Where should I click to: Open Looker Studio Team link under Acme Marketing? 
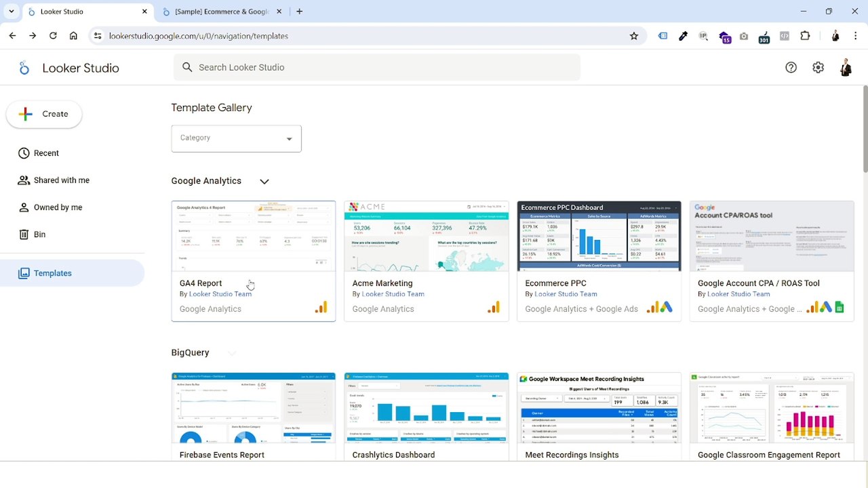click(393, 294)
